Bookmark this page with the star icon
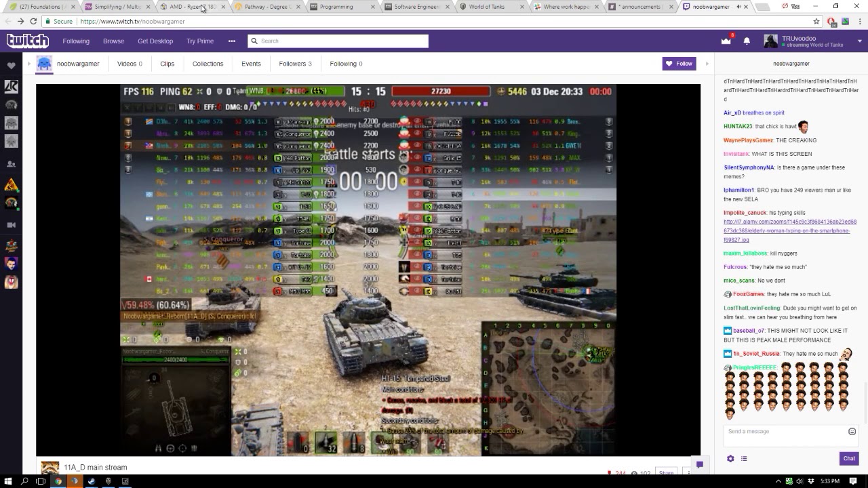This screenshot has width=868, height=488. pos(816,21)
